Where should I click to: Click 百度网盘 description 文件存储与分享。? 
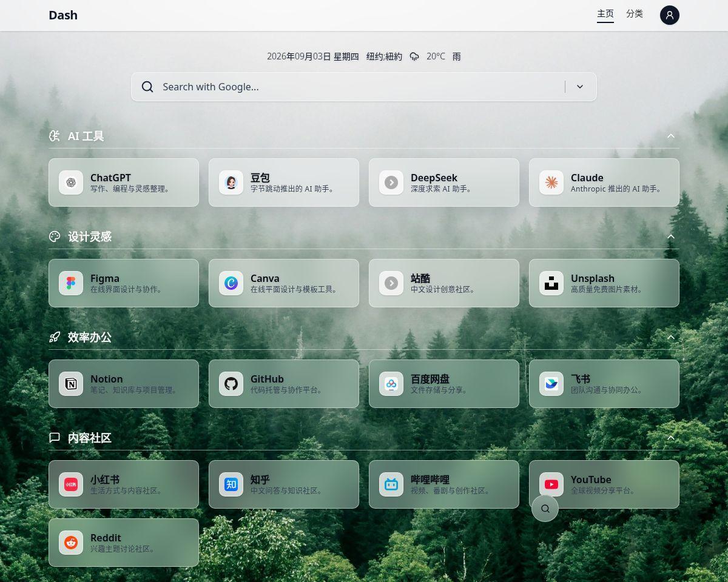(440, 390)
